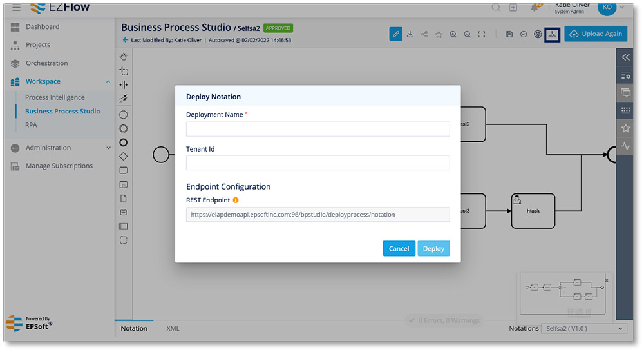This screenshot has height=352, width=644.
Task: Switch to the Notation tab
Action: coord(134,329)
